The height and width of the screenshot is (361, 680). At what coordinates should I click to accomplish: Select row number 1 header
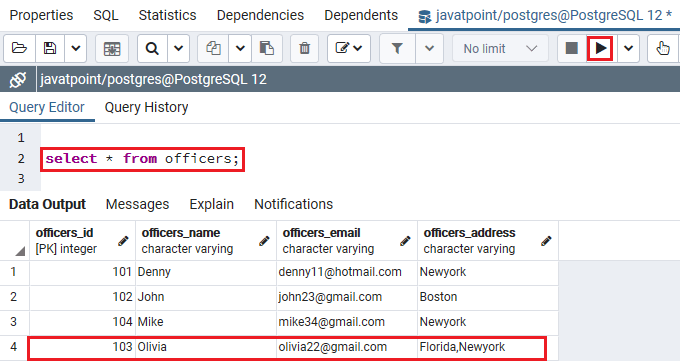pos(14,272)
